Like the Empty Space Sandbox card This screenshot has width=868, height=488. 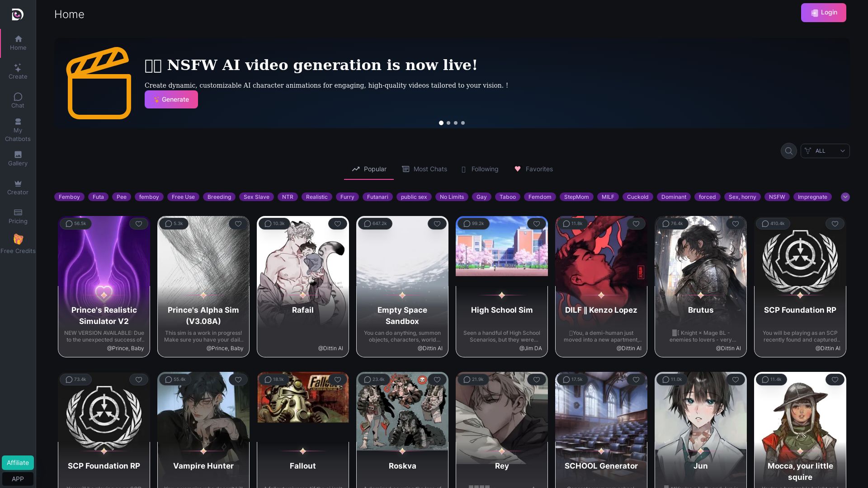[437, 224]
